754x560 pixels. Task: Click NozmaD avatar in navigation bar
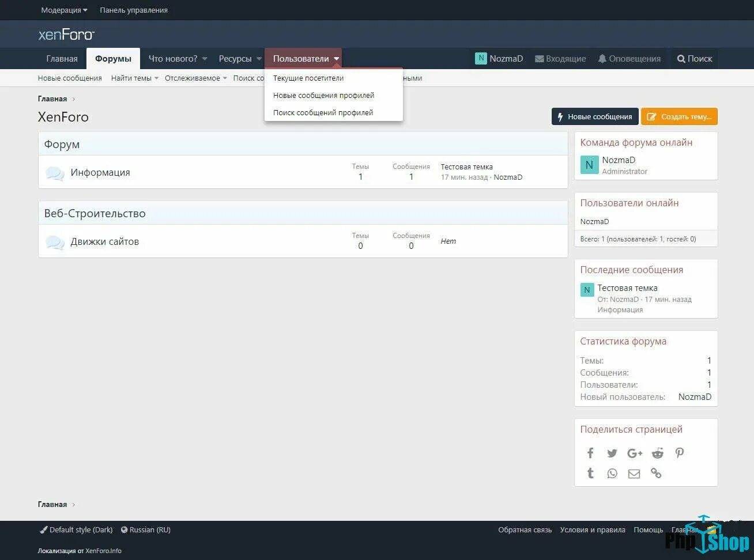481,58
